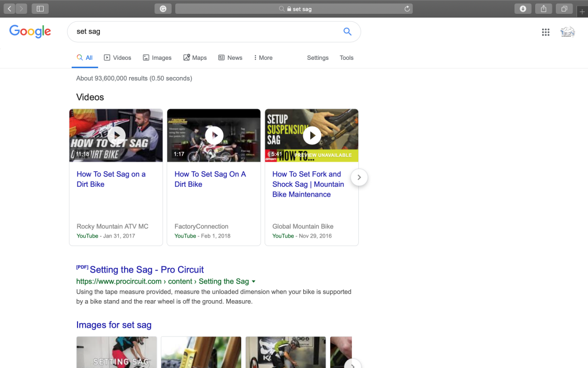The height and width of the screenshot is (368, 588).
Task: Open 'Setting the Sag - Pro Circuit' result
Action: 146,270
